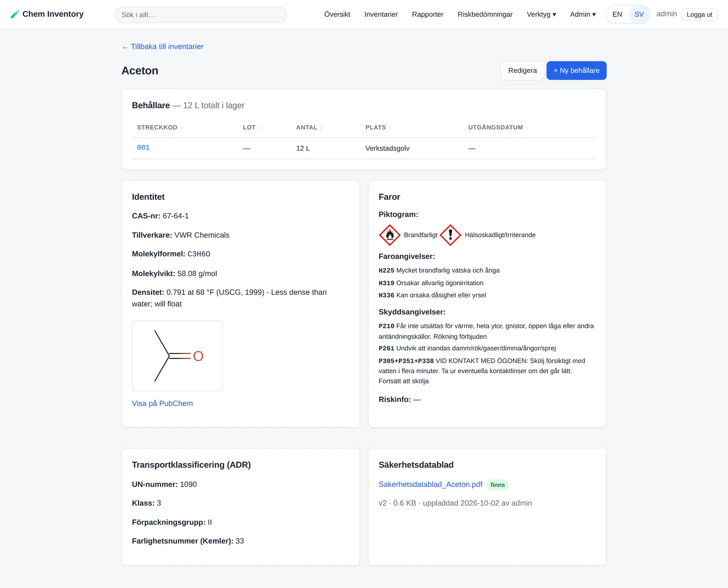Click the Hälsoskadligt exclamation mark pictogram
This screenshot has height=588, width=728.
point(450,235)
